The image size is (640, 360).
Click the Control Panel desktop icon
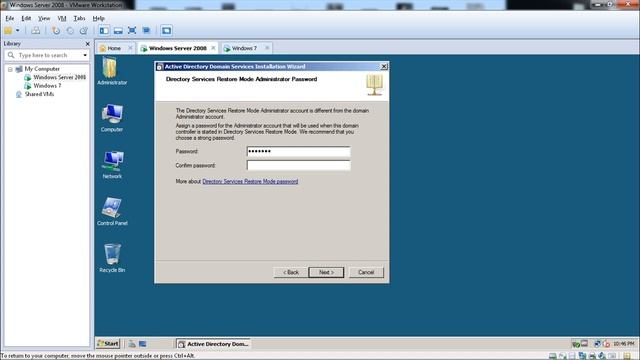[x=112, y=212]
